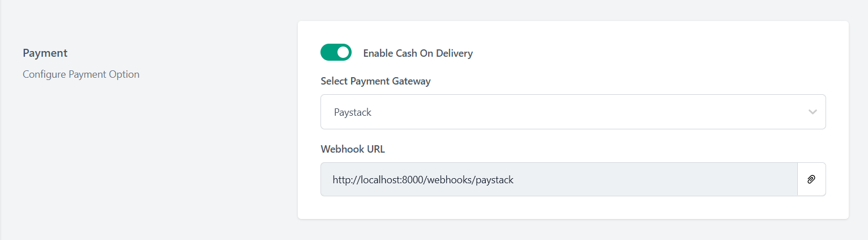Click the "Payment" section heading
Screen dimensions: 868x240
pyautogui.click(x=45, y=53)
